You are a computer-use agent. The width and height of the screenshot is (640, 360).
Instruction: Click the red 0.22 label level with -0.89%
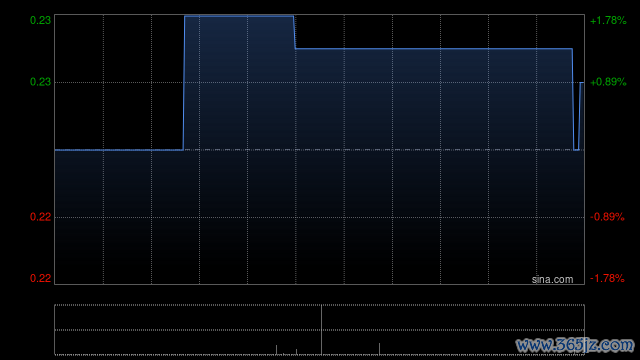40,217
